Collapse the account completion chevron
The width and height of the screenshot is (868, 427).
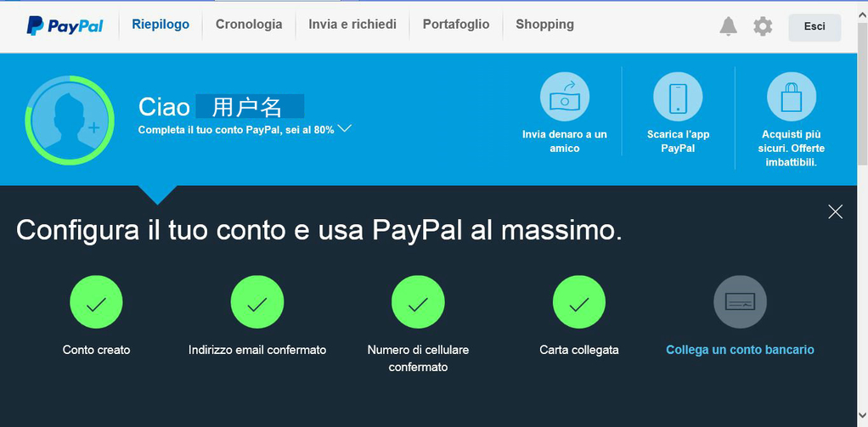click(344, 129)
